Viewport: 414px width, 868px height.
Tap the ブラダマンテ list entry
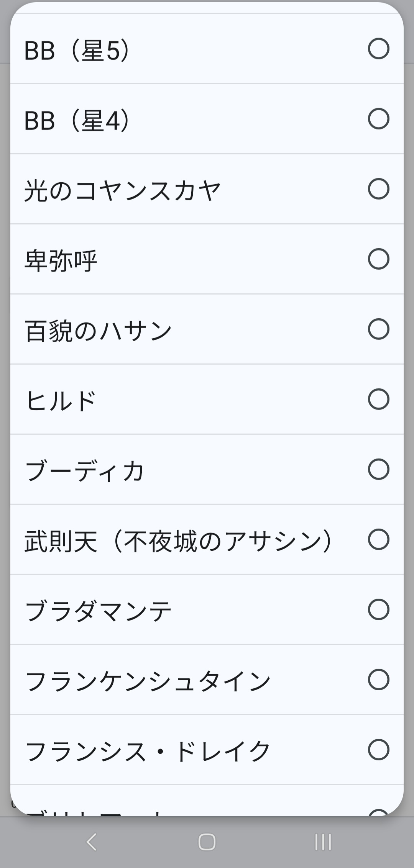tap(98, 610)
